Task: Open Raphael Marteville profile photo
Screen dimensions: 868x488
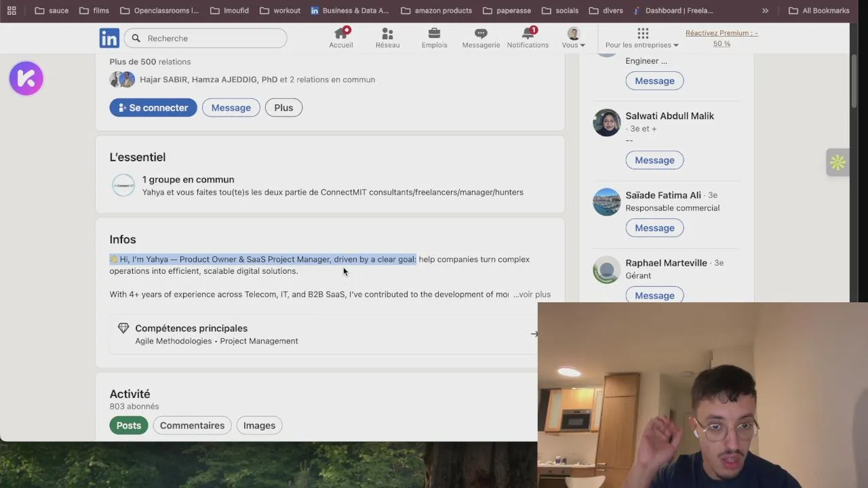Action: (606, 270)
